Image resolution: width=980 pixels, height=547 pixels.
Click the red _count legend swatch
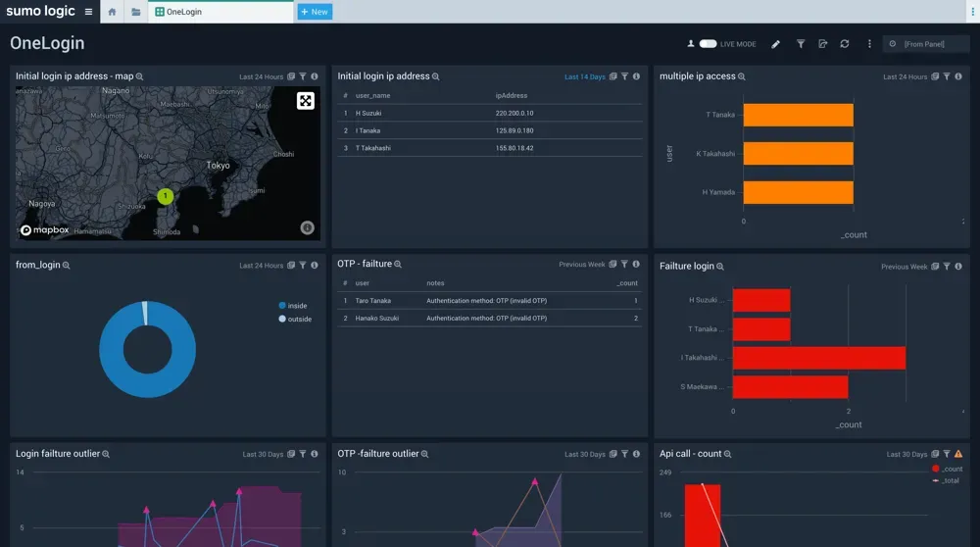(936, 469)
